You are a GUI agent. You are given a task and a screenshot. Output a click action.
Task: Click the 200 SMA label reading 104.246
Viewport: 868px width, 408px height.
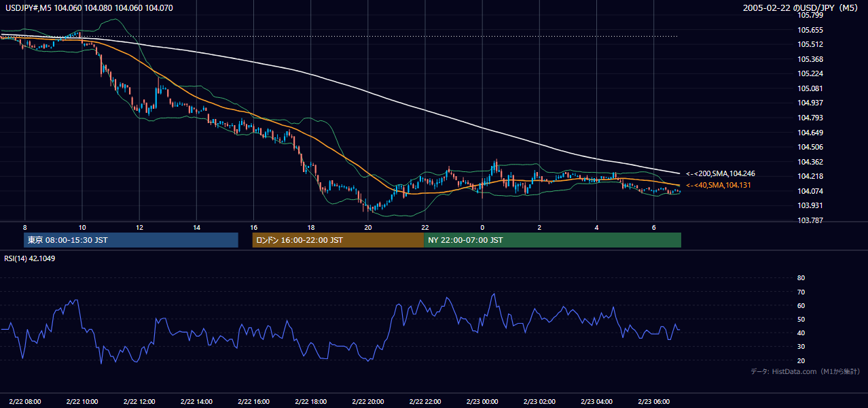click(x=721, y=173)
